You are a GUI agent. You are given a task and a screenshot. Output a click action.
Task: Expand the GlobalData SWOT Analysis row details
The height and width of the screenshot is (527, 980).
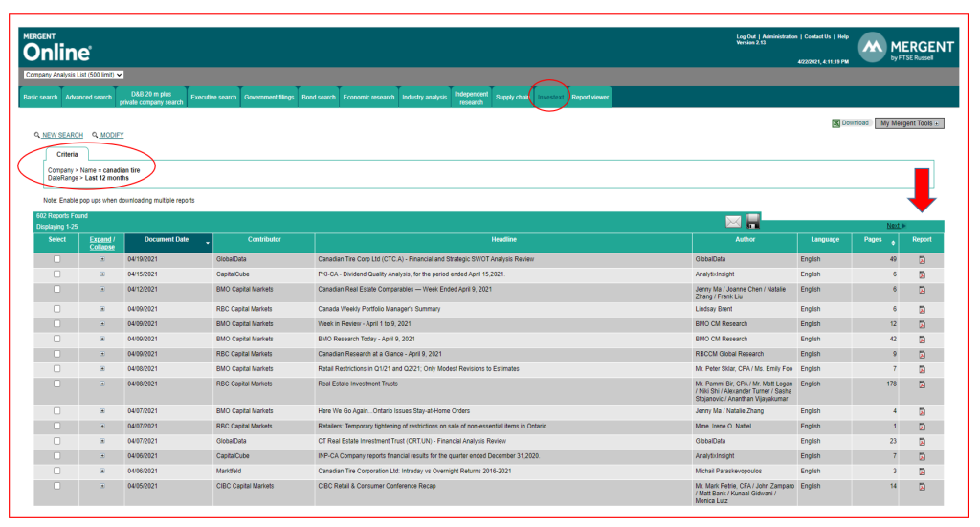click(102, 259)
